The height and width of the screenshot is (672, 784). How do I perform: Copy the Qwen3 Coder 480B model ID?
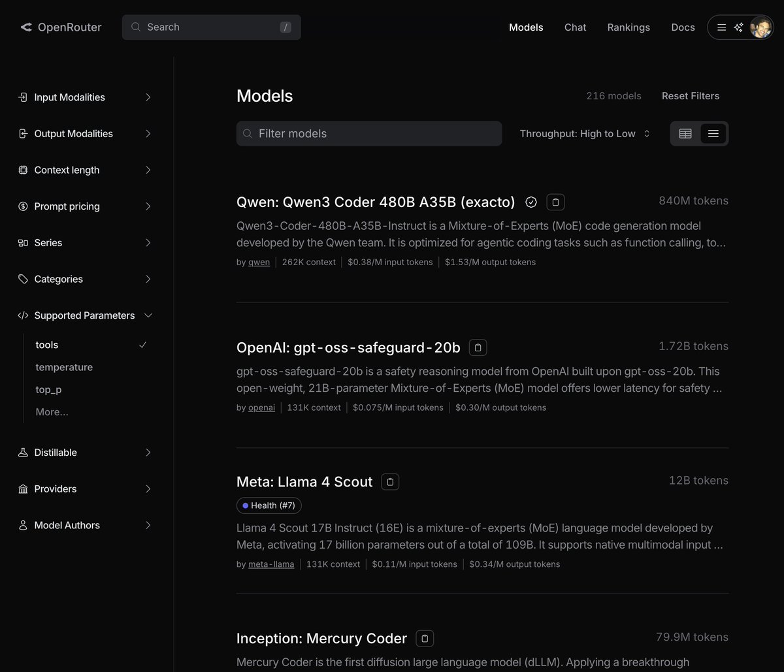point(555,202)
